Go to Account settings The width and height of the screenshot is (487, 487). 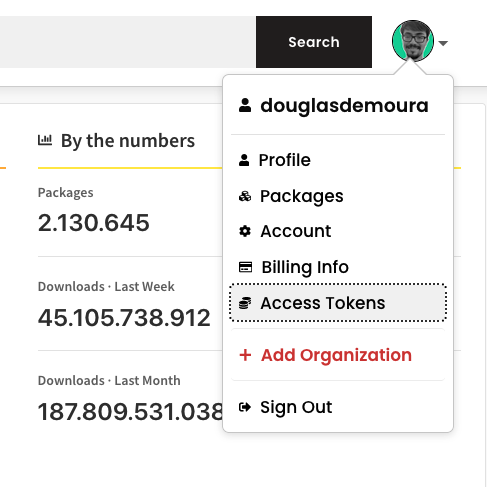click(338, 231)
